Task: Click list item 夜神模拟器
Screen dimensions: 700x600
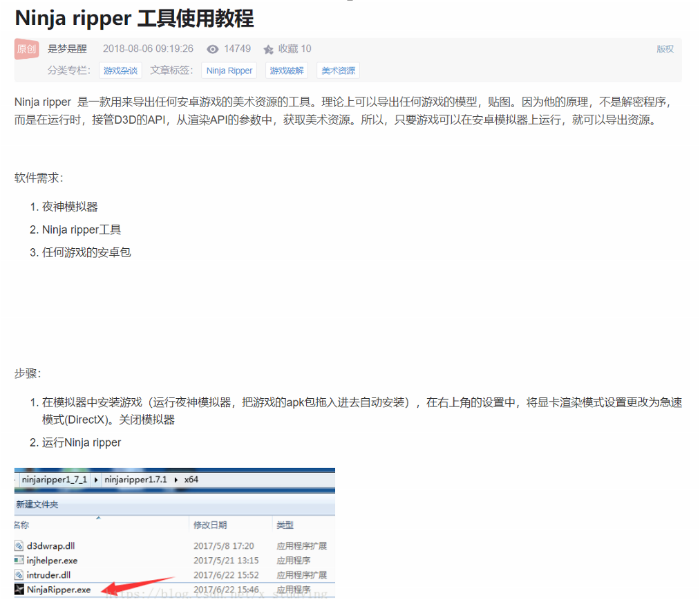Action: pyautogui.click(x=70, y=207)
